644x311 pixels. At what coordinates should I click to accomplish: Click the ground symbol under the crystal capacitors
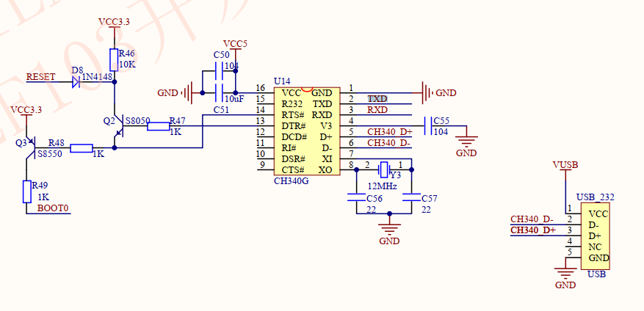(x=389, y=229)
